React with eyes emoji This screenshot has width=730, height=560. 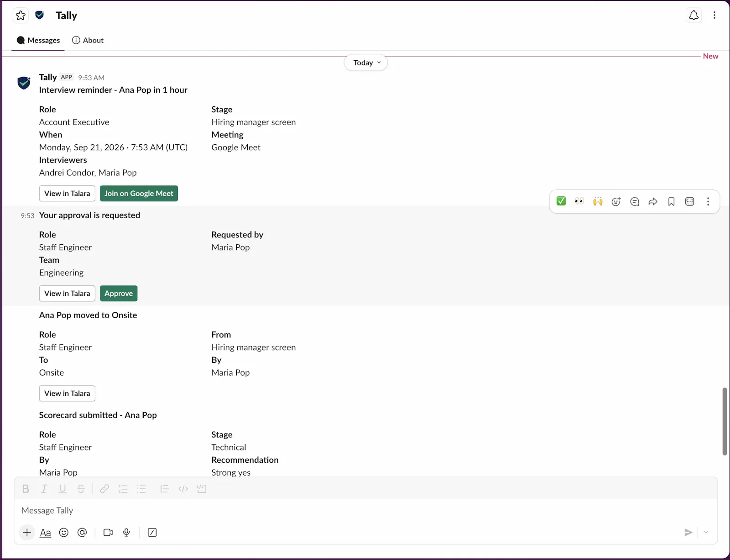click(x=579, y=201)
